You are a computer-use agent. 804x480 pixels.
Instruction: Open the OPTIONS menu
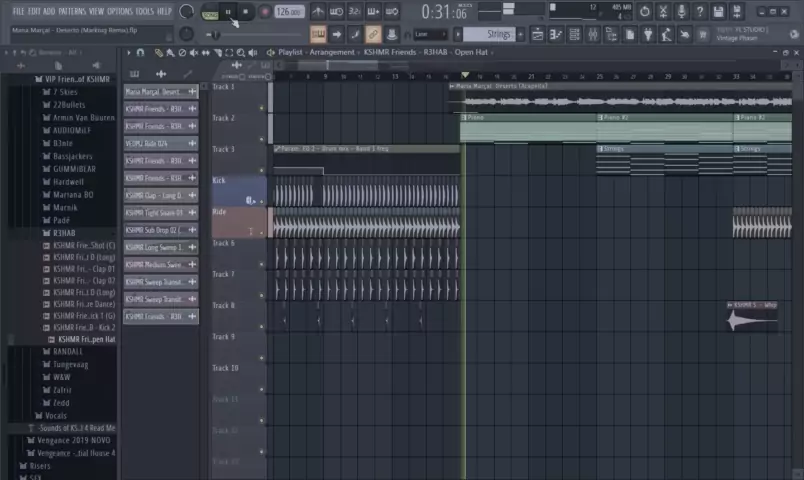coord(119,11)
